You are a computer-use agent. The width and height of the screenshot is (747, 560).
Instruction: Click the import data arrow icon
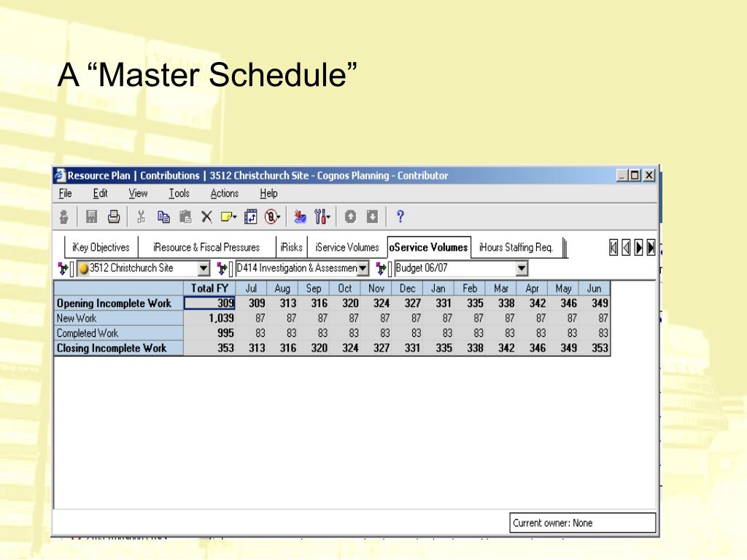tap(300, 217)
